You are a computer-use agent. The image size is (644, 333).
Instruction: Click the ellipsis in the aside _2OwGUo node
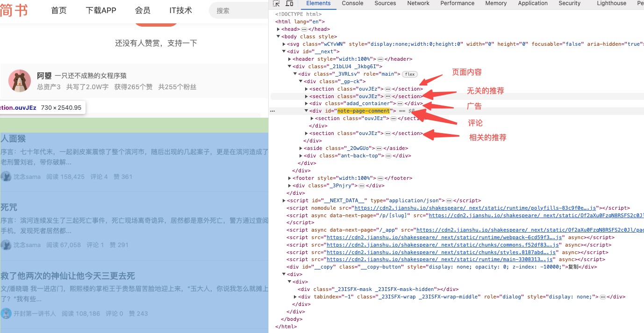point(379,148)
